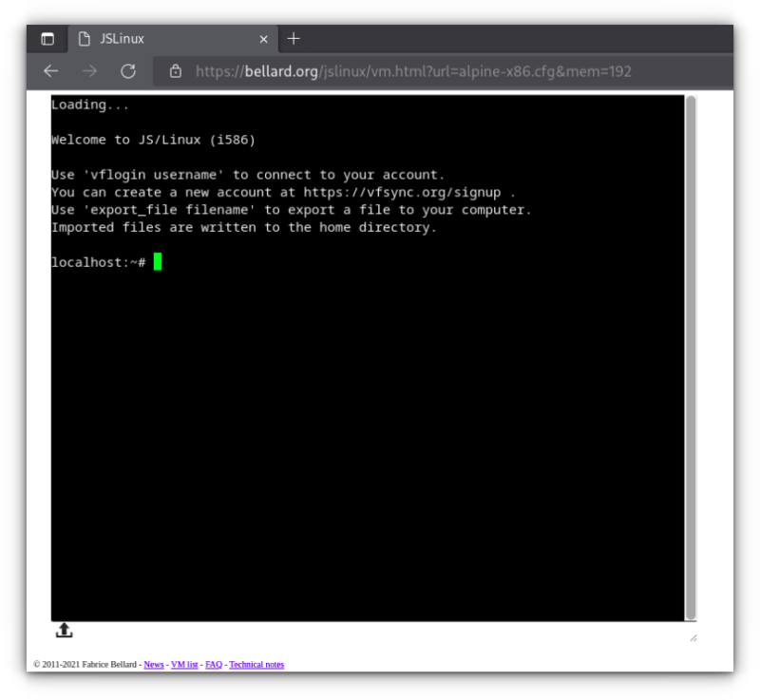Reload the JSLinux page
This screenshot has width=760, height=700.
(x=128, y=71)
